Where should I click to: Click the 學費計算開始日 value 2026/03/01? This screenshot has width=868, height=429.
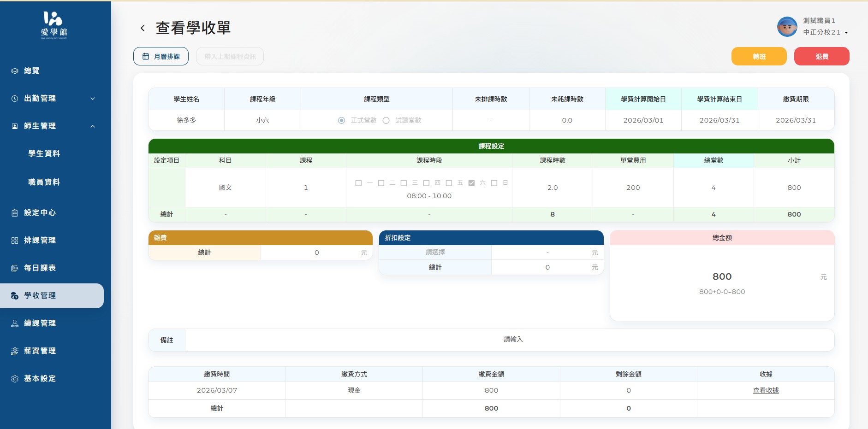(x=643, y=120)
